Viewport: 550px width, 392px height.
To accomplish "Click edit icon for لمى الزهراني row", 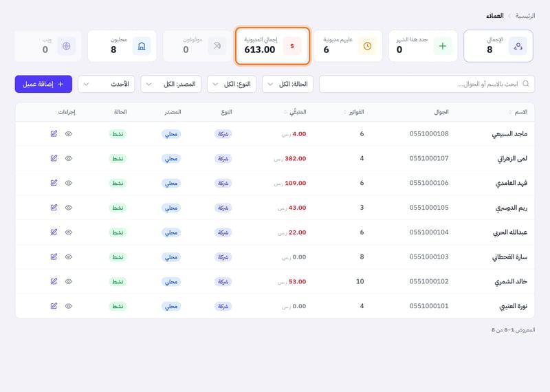I will tap(54, 158).
